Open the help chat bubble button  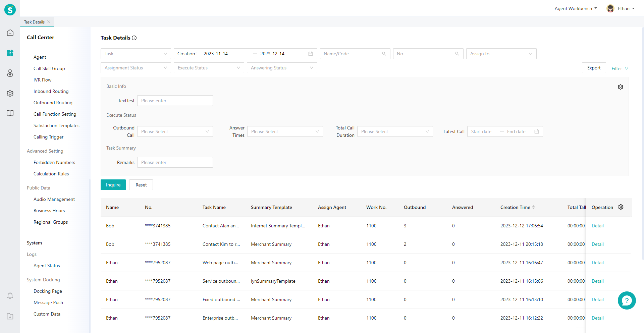(627, 300)
